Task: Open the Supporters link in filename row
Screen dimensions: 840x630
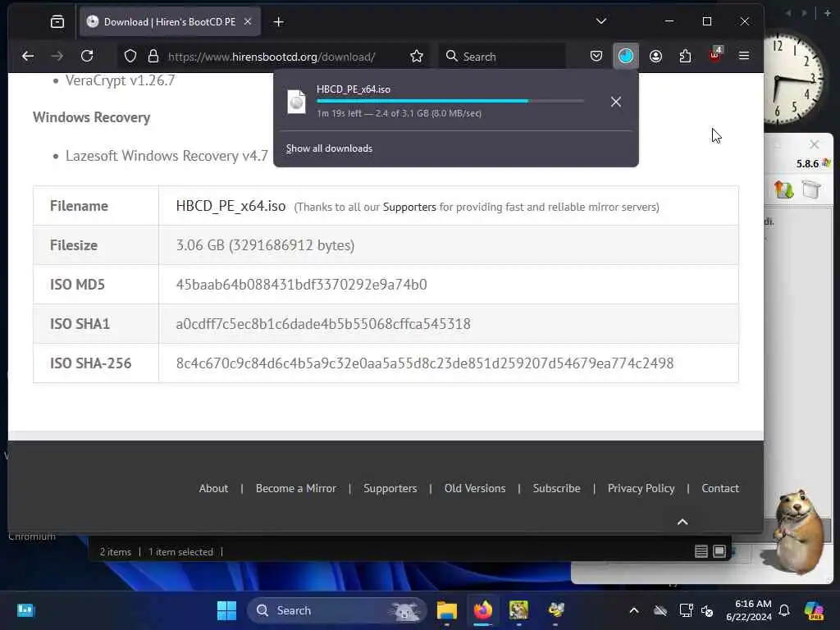Action: (409, 208)
